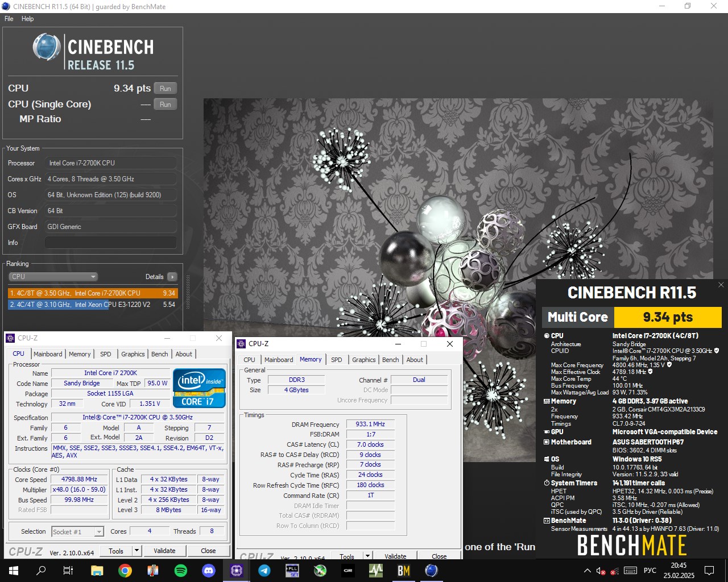Open Bench tab in left CPU-Z window
This screenshot has width=728, height=582.
[x=160, y=354]
